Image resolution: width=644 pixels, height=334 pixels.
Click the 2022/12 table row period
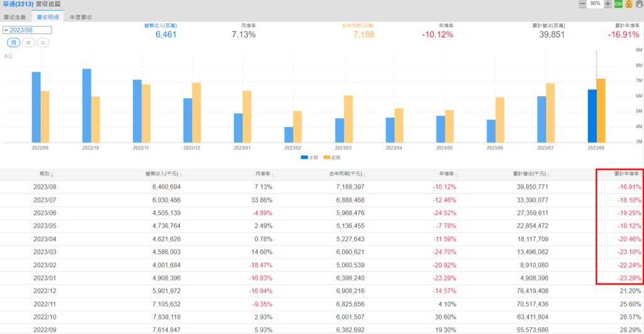pos(45,291)
